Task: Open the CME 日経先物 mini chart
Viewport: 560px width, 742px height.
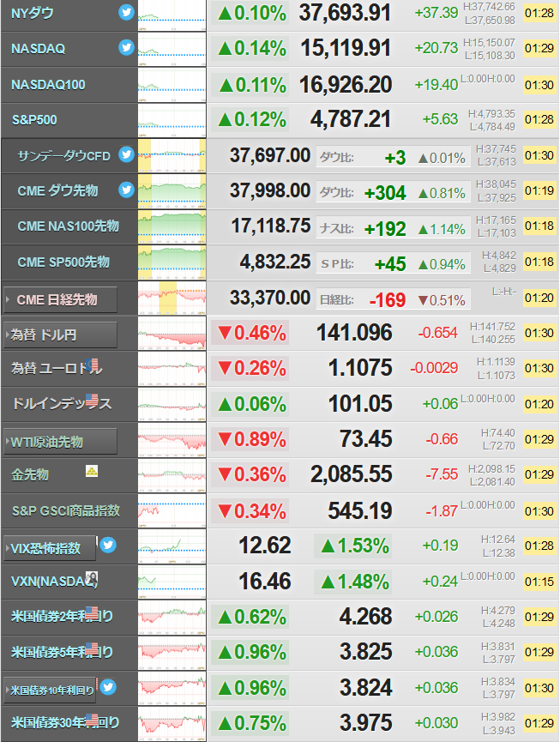Action: (x=172, y=299)
